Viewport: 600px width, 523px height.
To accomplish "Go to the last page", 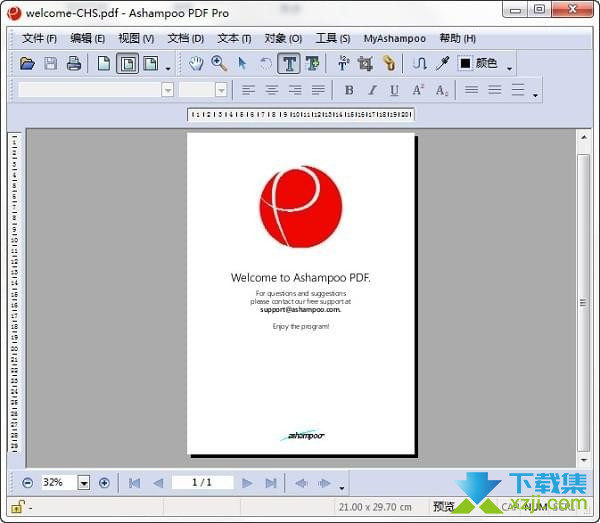I will click(x=271, y=483).
